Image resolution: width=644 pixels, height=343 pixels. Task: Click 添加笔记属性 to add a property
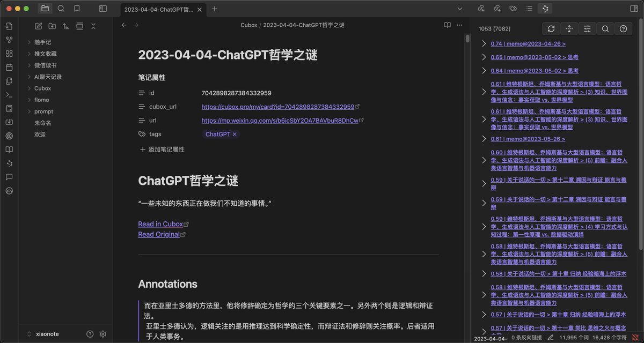click(x=162, y=150)
